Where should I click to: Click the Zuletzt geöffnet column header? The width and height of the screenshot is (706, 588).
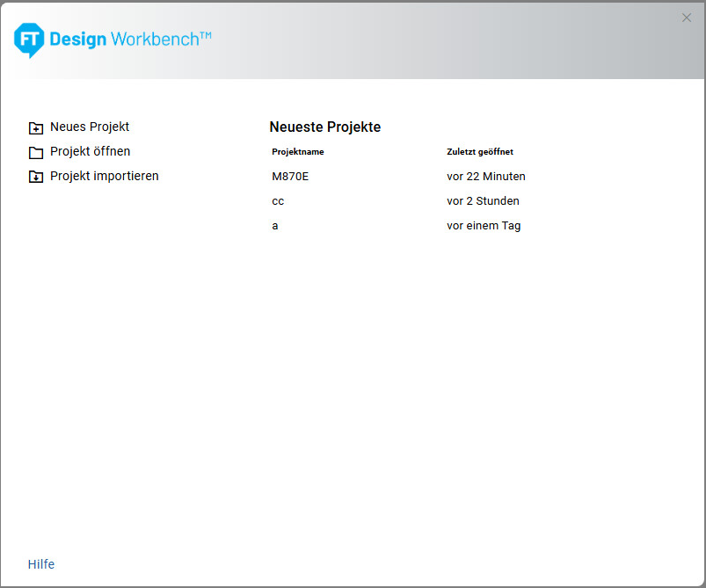(x=480, y=152)
